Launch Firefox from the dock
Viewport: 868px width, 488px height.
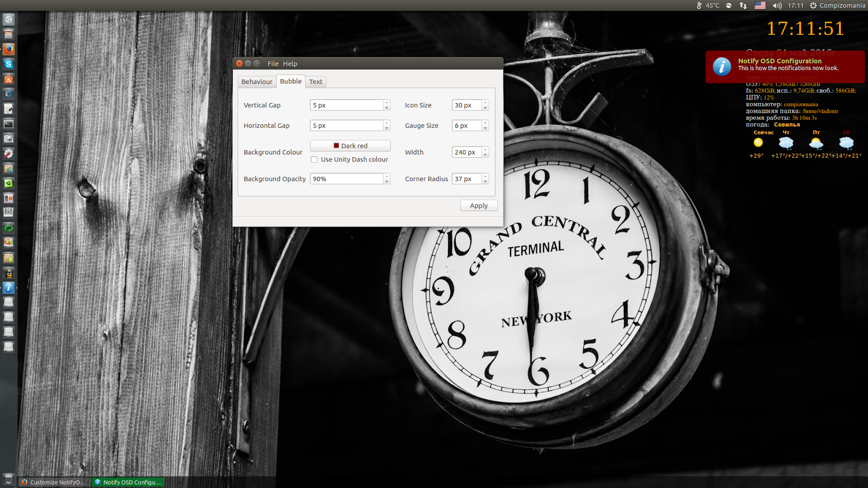[8, 49]
